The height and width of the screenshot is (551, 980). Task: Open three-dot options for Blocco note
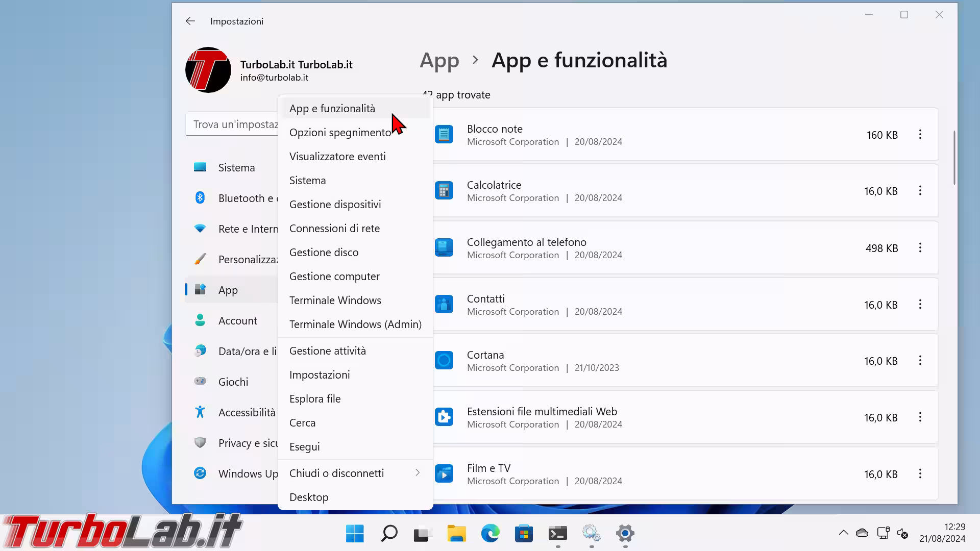[920, 135]
